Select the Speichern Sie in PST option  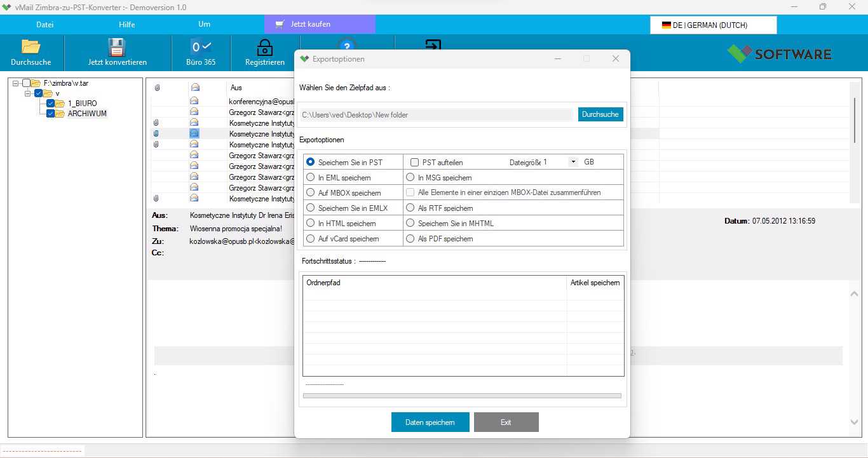point(311,162)
